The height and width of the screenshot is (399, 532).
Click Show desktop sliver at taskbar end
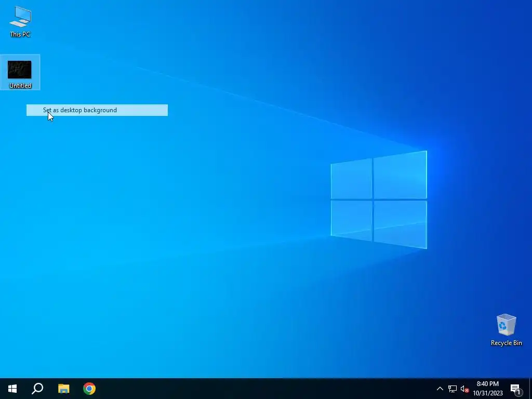530,389
